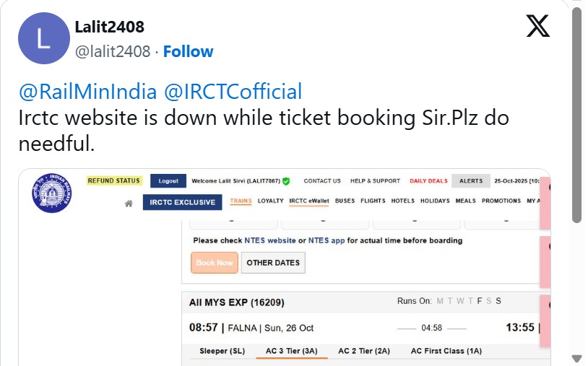The image size is (588, 366).
Task: Select the Sleeper (SL) tab
Action: coord(222,351)
